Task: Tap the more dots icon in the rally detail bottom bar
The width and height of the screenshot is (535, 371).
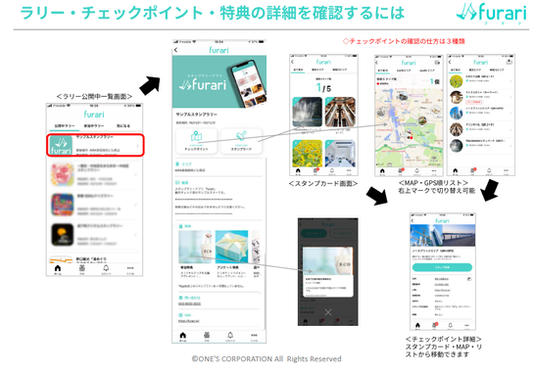Action: [x=254, y=336]
